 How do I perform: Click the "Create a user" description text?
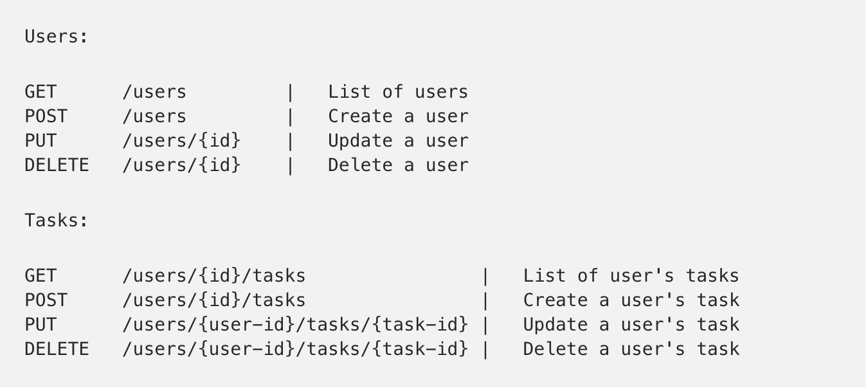click(398, 116)
